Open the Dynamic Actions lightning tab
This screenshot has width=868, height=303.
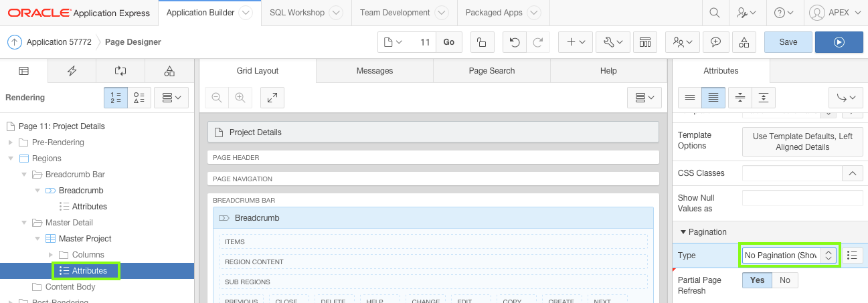coord(72,71)
